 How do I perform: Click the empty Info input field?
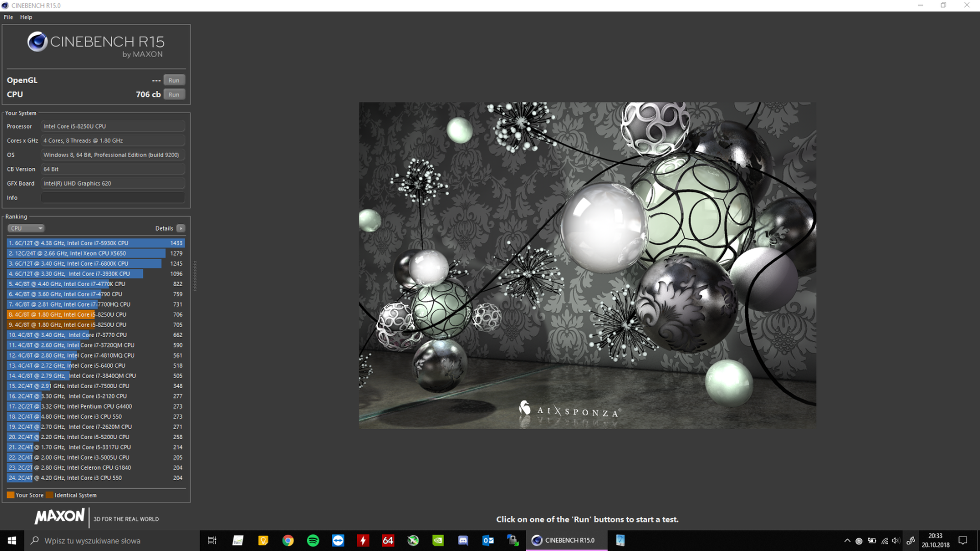coord(113,197)
